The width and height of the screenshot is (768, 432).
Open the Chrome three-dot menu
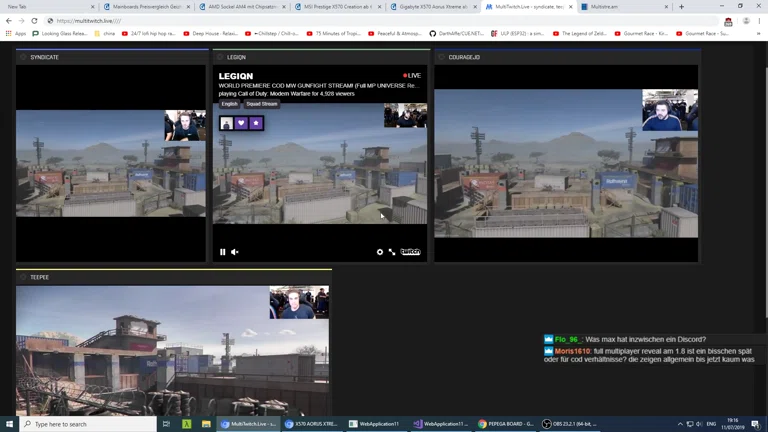point(760,21)
